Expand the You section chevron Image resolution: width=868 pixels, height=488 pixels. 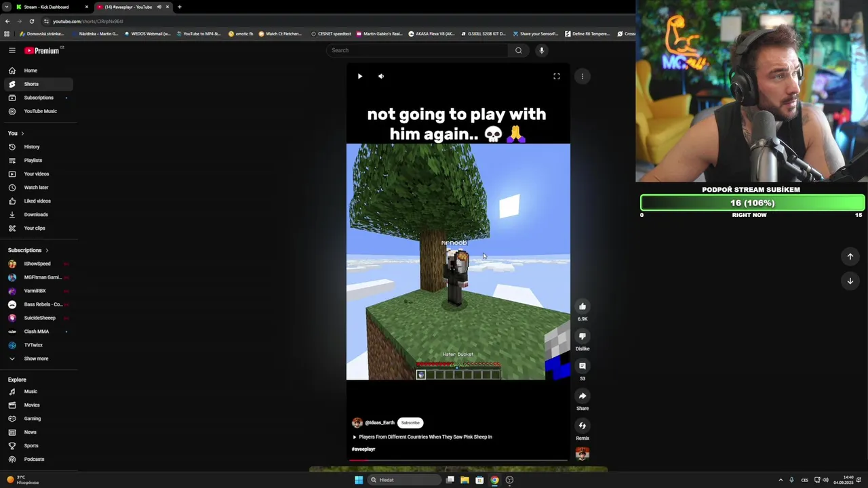(22, 134)
